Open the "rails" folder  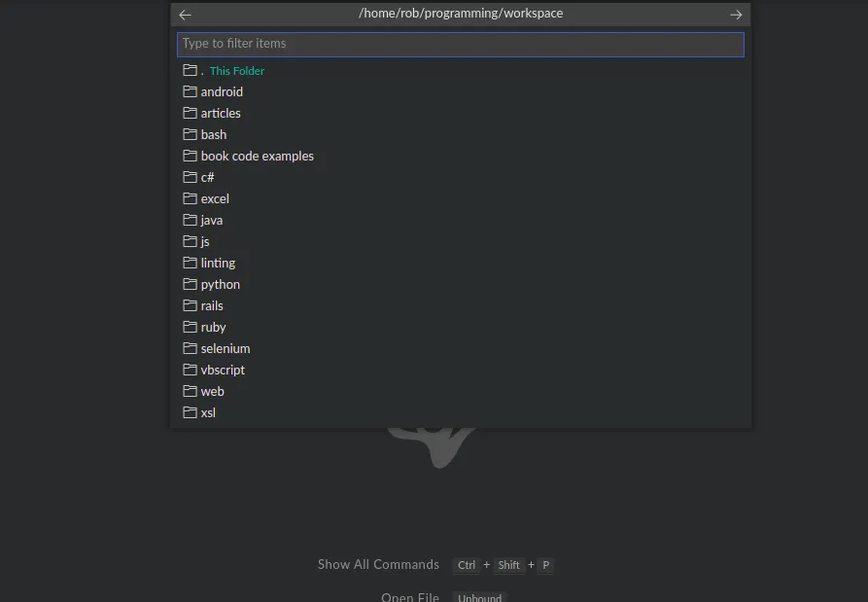[210, 305]
